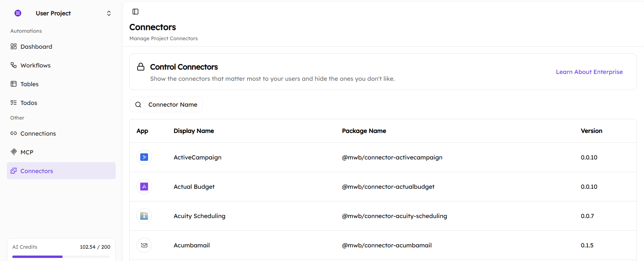Click the ActiveCampaign app icon
Viewport: 644px width, 261px height.
click(144, 157)
